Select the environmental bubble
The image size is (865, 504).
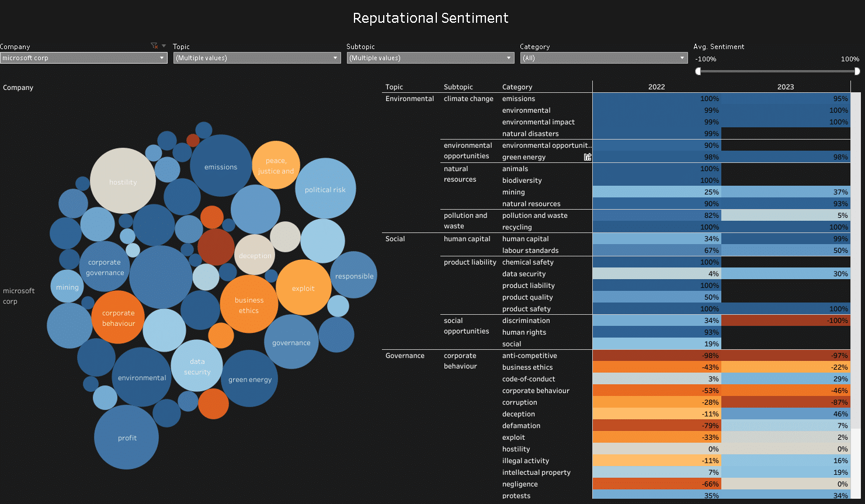(x=142, y=377)
